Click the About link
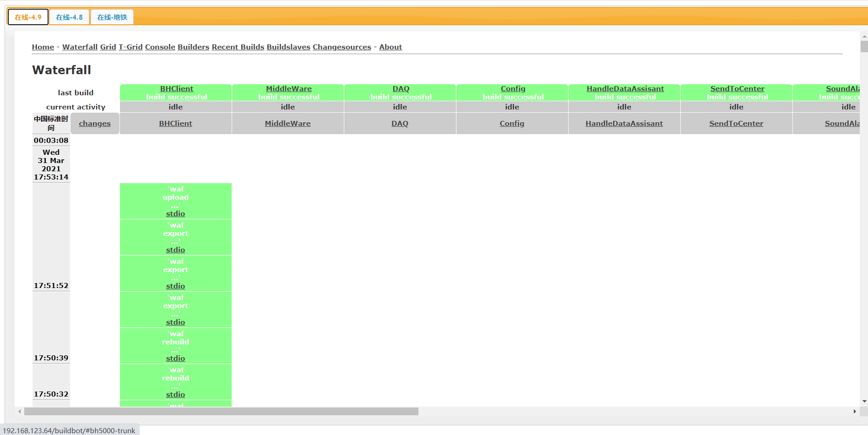Viewport: 868px width, 435px height. pyautogui.click(x=391, y=47)
